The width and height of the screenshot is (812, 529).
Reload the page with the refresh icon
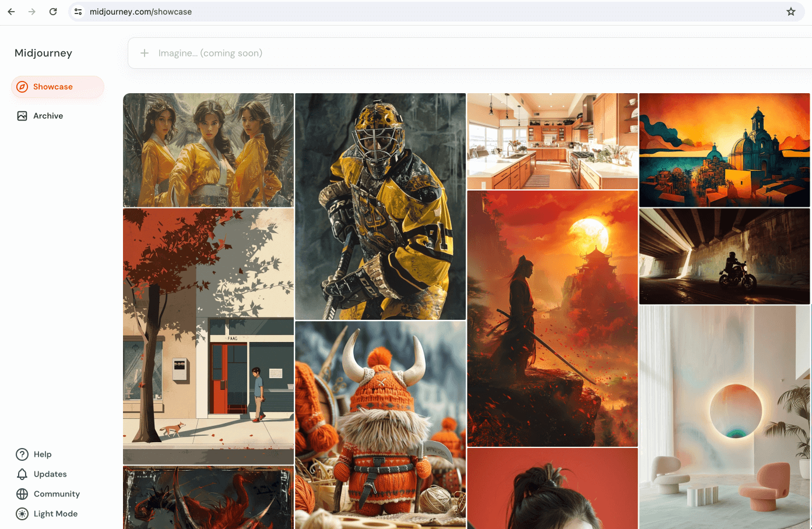[53, 12]
